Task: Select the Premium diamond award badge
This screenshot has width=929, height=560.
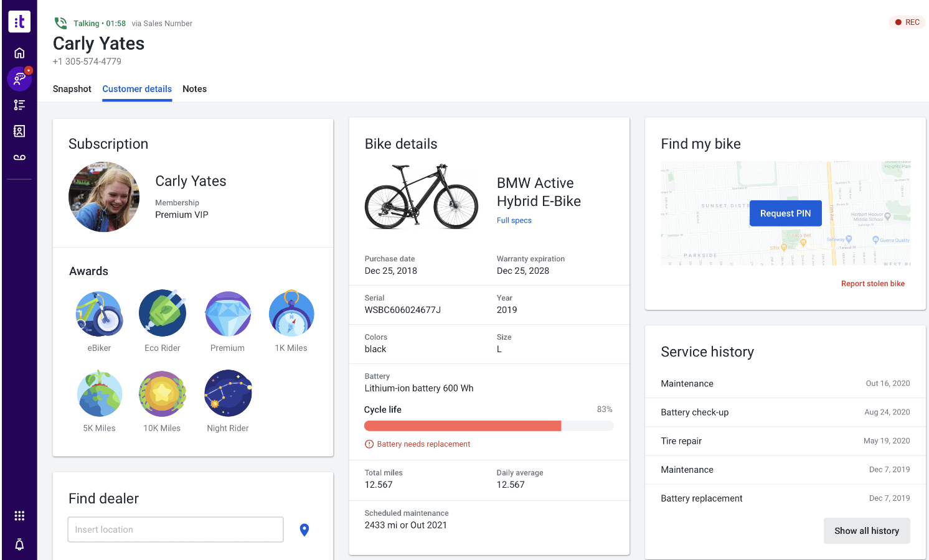Action: click(x=228, y=314)
